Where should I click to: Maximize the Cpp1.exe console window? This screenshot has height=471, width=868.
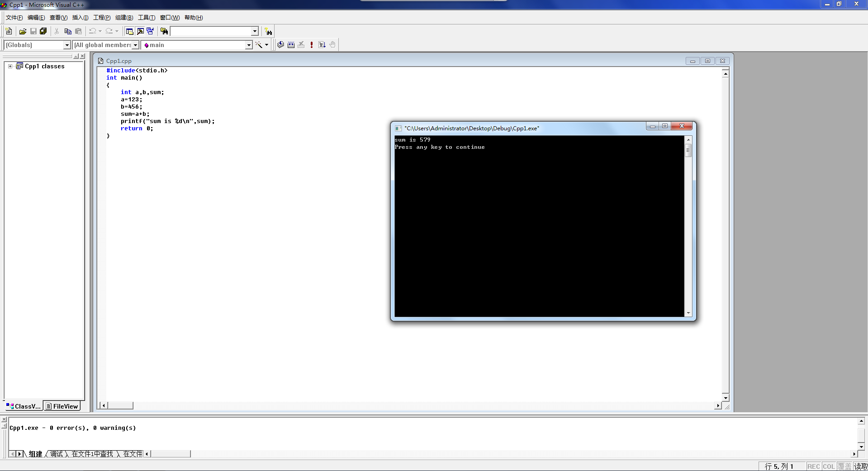click(665, 126)
